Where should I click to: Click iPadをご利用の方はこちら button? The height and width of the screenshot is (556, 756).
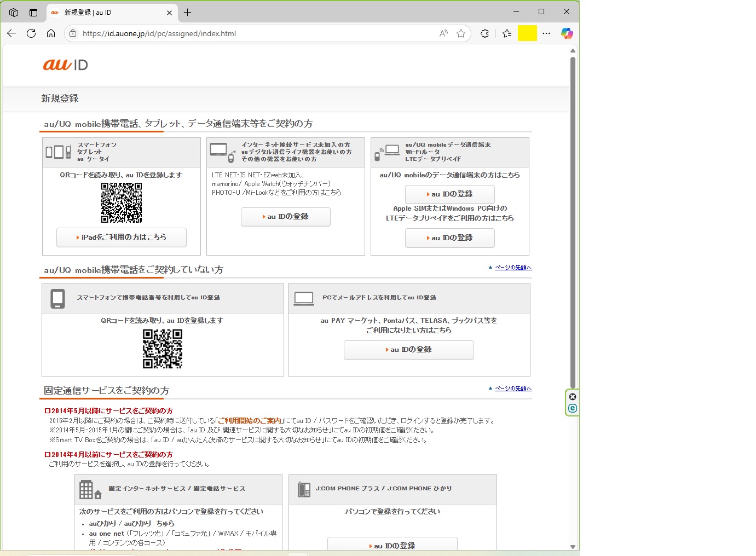coord(122,238)
